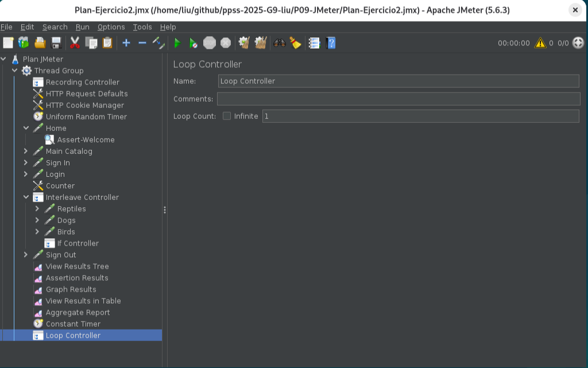The width and height of the screenshot is (588, 368).
Task: Click the Comments input field
Action: coord(399,99)
